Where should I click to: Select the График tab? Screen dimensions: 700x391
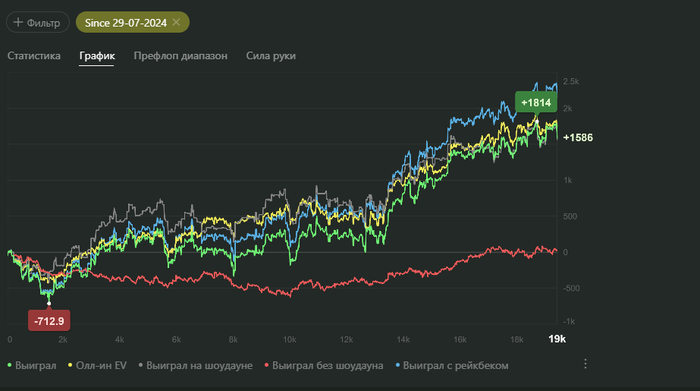pyautogui.click(x=97, y=56)
